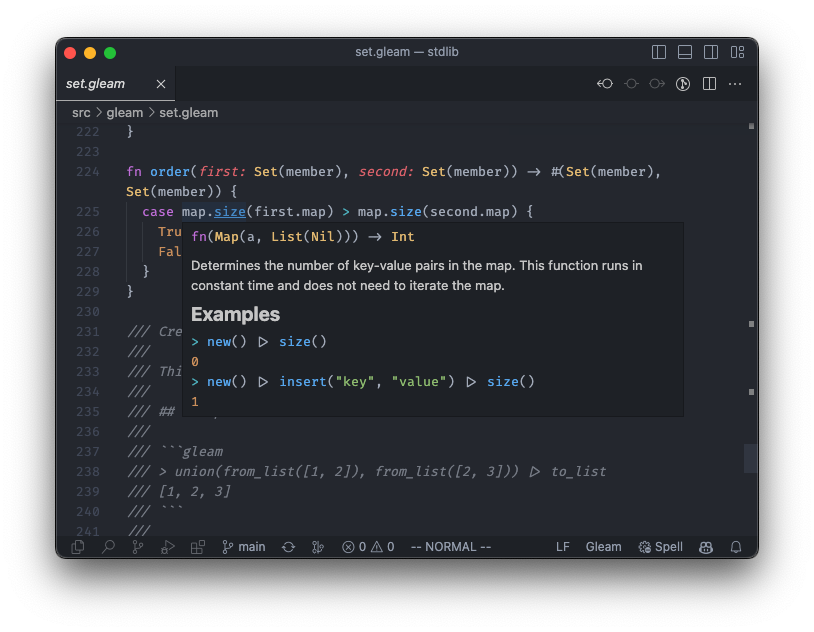The height and width of the screenshot is (632, 814).
Task: Open the warnings triangle count in status bar
Action: tap(383, 547)
